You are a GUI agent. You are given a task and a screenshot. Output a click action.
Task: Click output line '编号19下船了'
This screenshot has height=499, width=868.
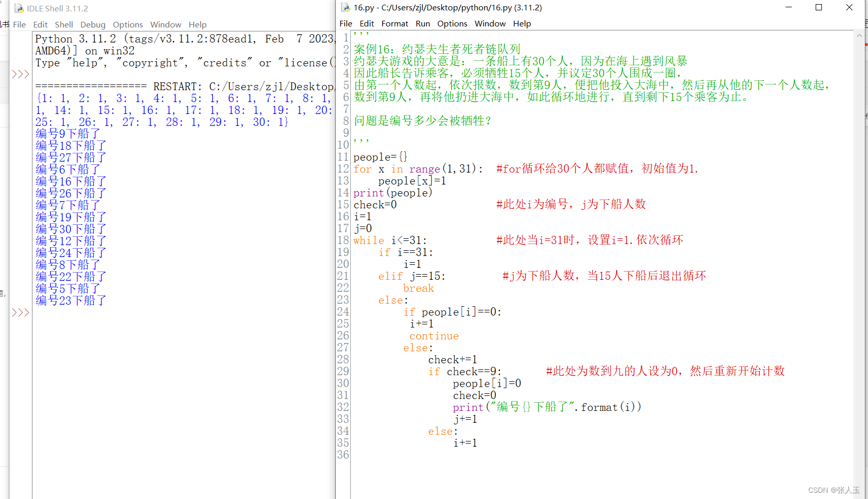(x=70, y=217)
